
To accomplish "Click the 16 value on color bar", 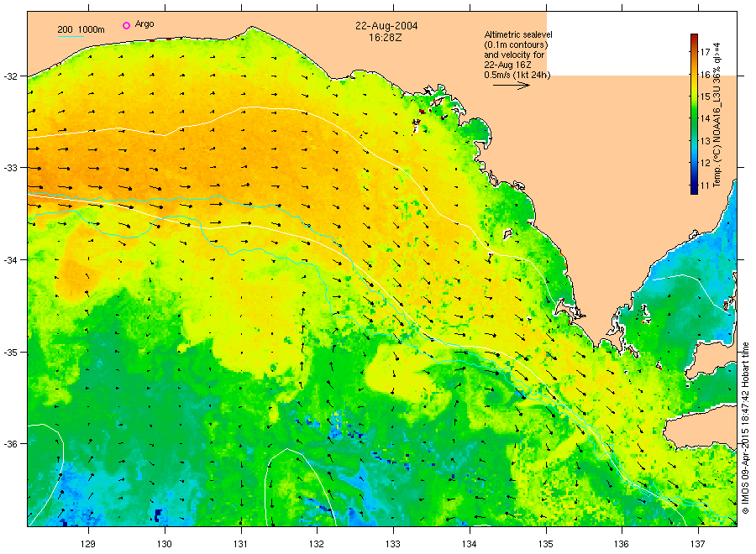I will [705, 75].
